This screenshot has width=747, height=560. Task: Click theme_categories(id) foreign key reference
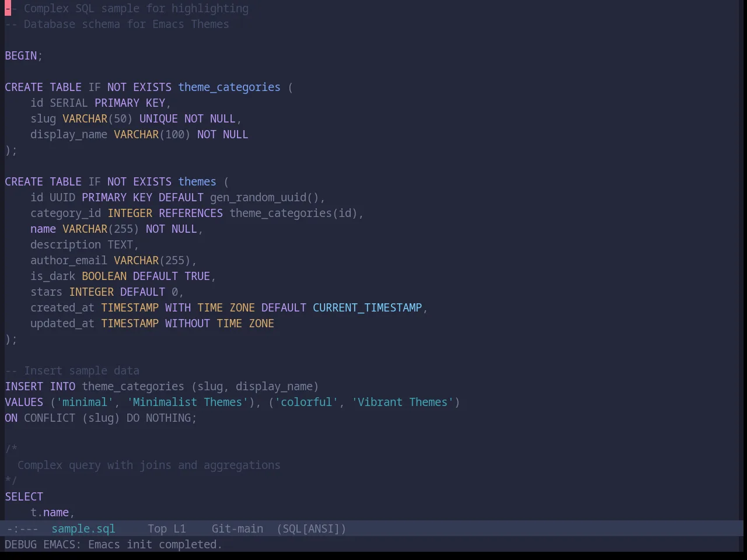[x=294, y=213]
